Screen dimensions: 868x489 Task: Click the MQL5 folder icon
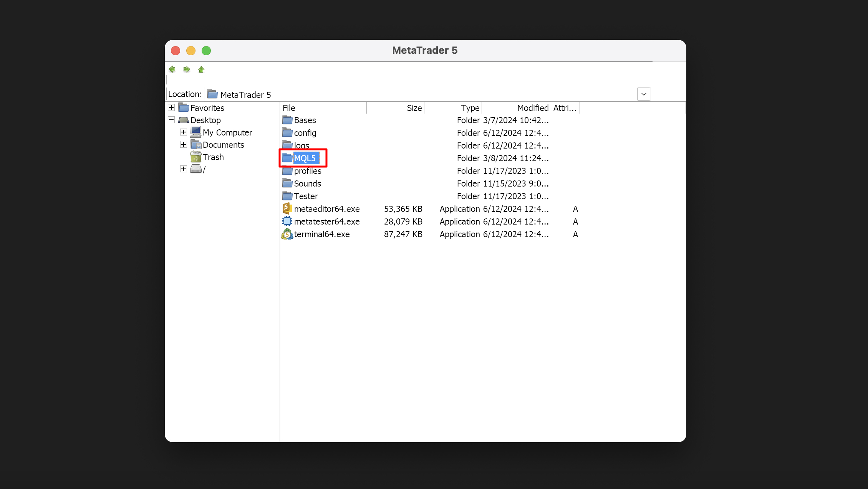287,158
